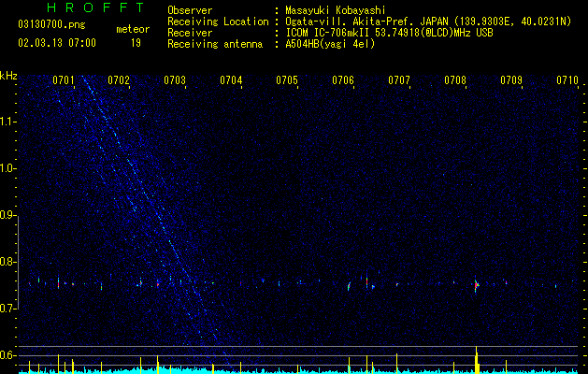Click the tallest yellow level spike near 0708
The width and height of the screenshot is (588, 374).
point(476,360)
